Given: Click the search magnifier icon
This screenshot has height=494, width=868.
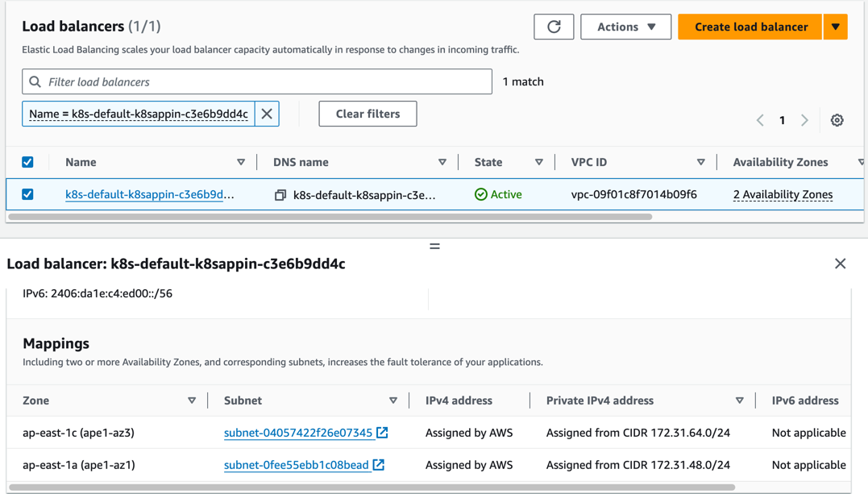Looking at the screenshot, I should click(x=33, y=81).
